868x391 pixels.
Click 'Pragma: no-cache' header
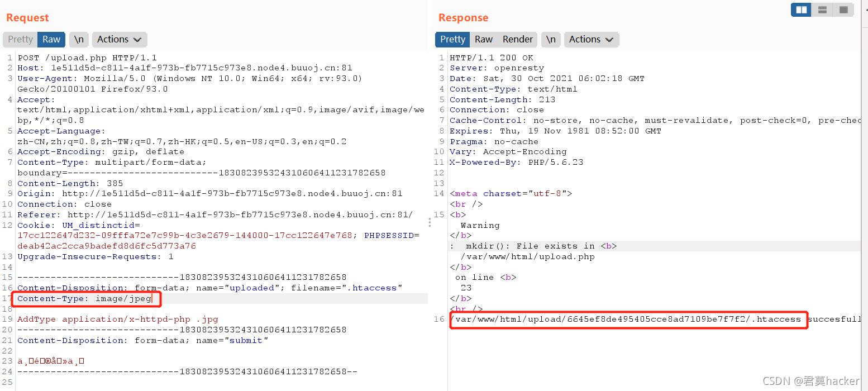tap(494, 141)
